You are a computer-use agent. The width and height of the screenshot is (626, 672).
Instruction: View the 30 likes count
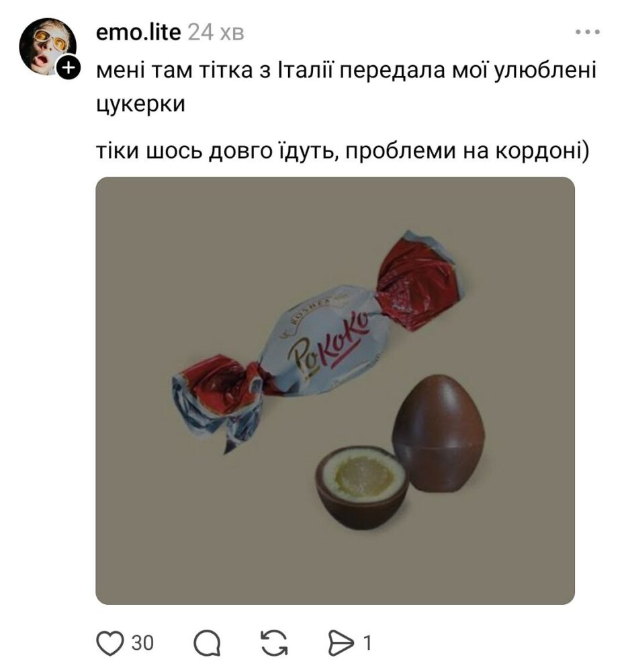[142, 643]
